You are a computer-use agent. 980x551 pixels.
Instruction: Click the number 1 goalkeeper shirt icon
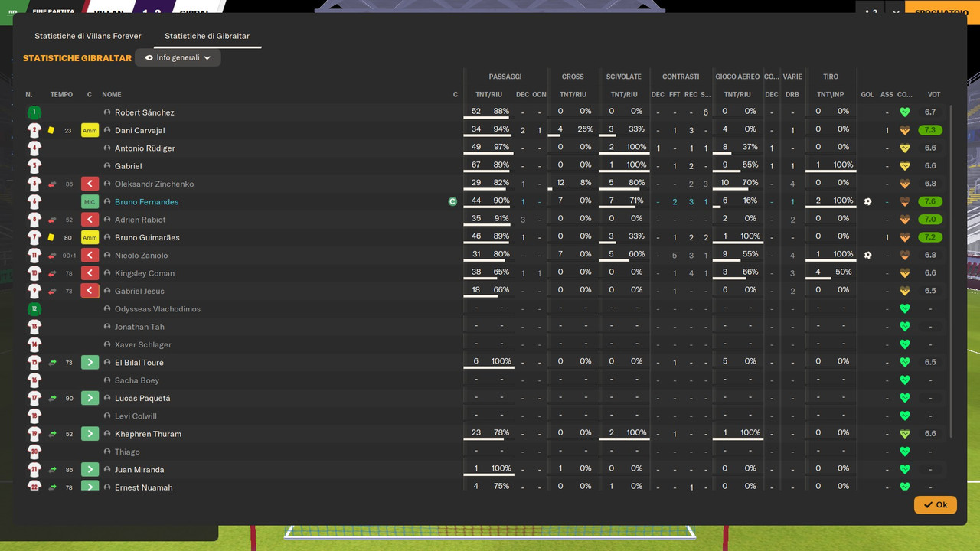[x=34, y=112]
